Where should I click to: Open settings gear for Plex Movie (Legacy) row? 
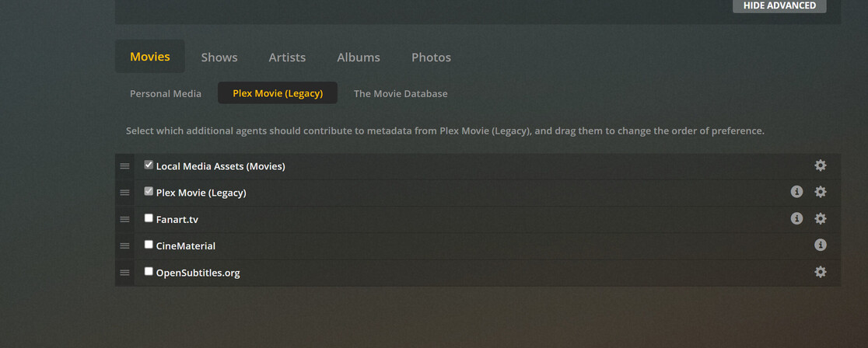(x=821, y=192)
